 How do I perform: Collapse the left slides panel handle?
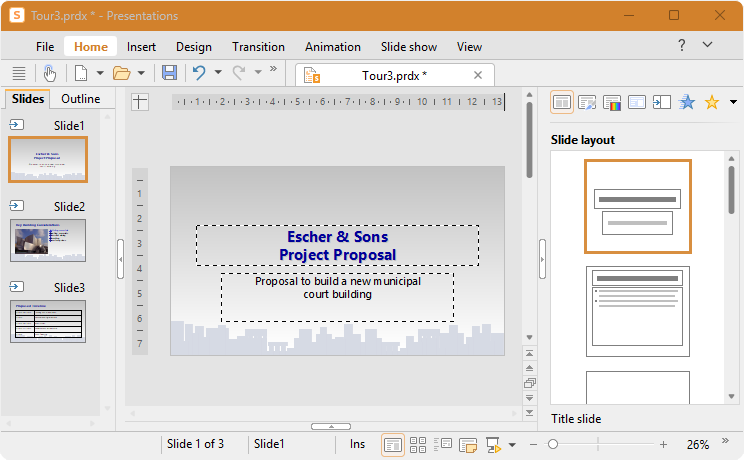121,259
